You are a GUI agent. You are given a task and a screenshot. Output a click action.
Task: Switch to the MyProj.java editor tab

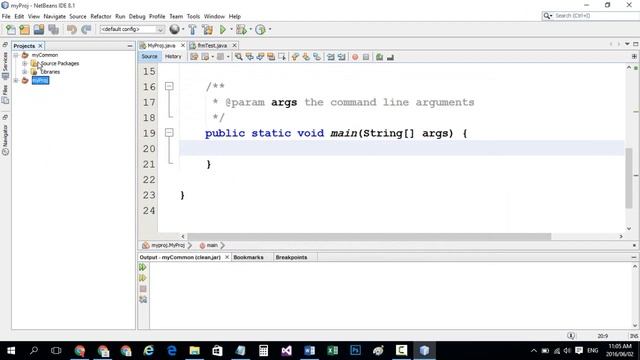pyautogui.click(x=161, y=45)
